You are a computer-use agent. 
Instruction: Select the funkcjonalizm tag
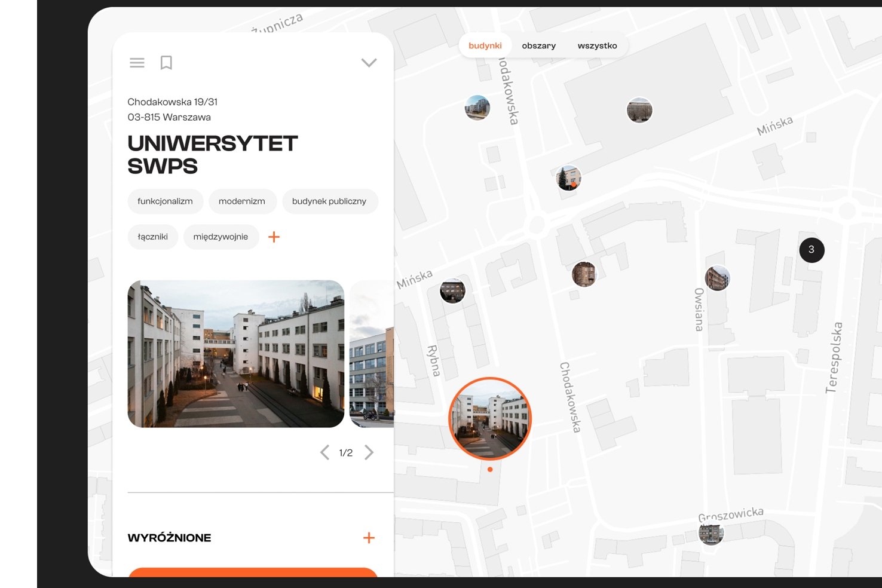165,201
